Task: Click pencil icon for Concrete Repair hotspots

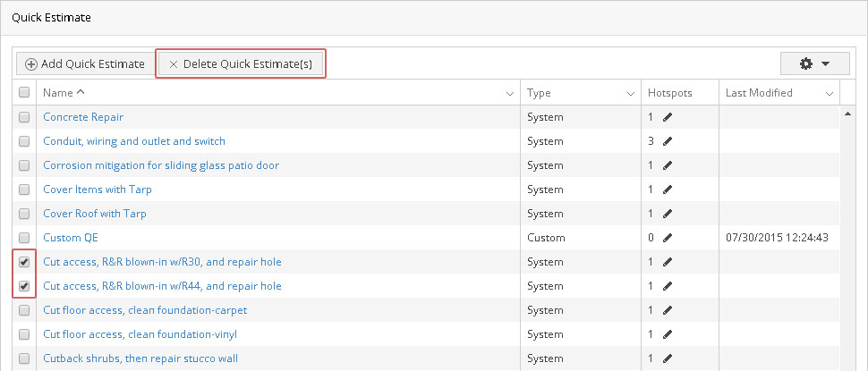Action: click(x=667, y=117)
